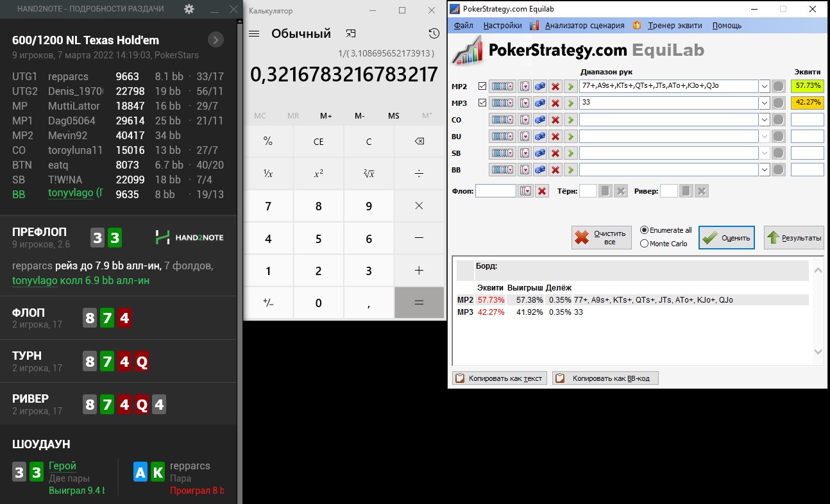Select Enumerate all option
The width and height of the screenshot is (830, 504).
pyautogui.click(x=666, y=230)
